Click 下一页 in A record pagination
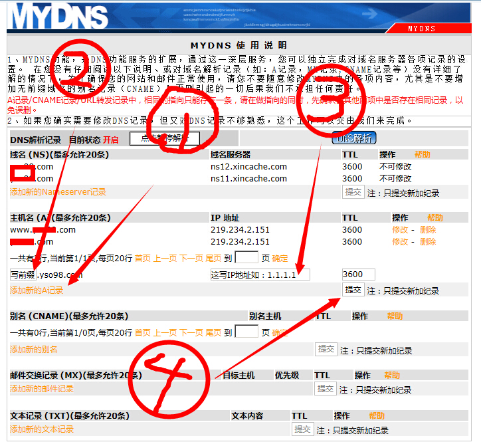This screenshot has height=448, width=481. pyautogui.click(x=191, y=259)
